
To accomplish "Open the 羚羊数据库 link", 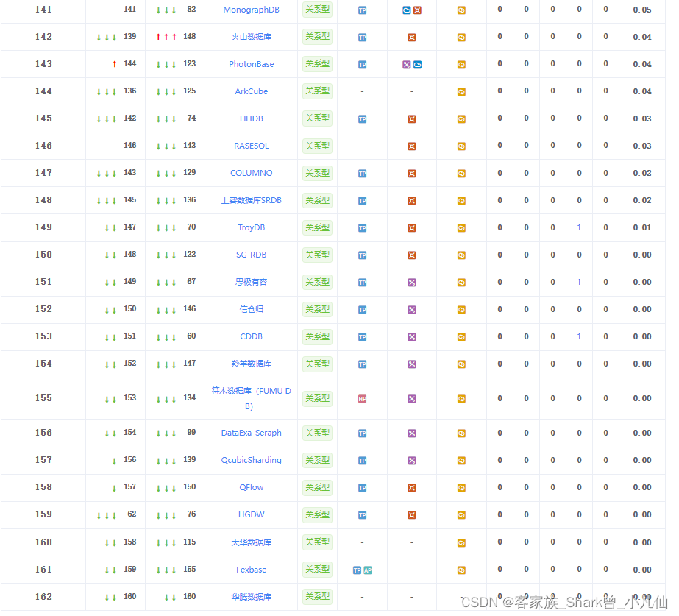I will pos(251,364).
